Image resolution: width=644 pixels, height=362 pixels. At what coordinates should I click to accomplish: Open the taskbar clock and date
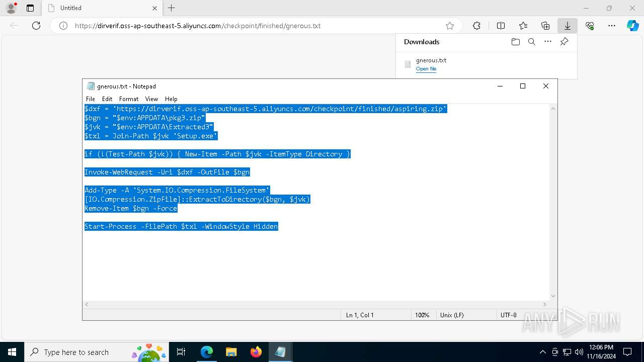[x=601, y=352]
